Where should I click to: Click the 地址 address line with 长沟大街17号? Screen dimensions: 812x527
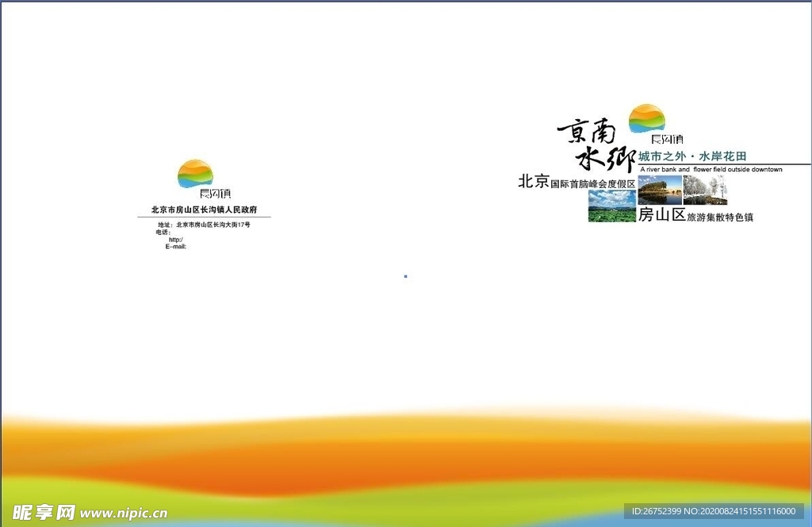pos(204,224)
